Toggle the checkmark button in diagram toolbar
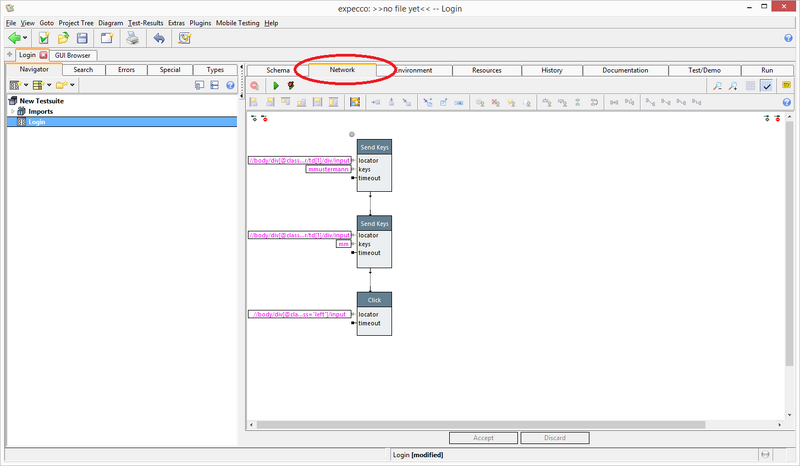Viewport: 800px width, 466px height. [766, 87]
